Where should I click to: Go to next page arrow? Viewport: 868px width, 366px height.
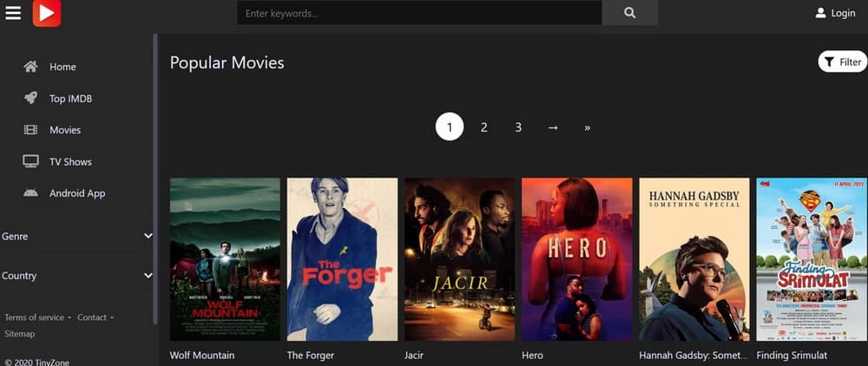pos(553,127)
